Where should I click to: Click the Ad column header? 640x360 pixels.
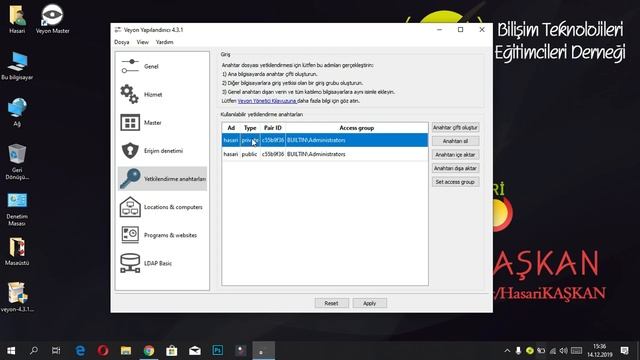tap(231, 128)
